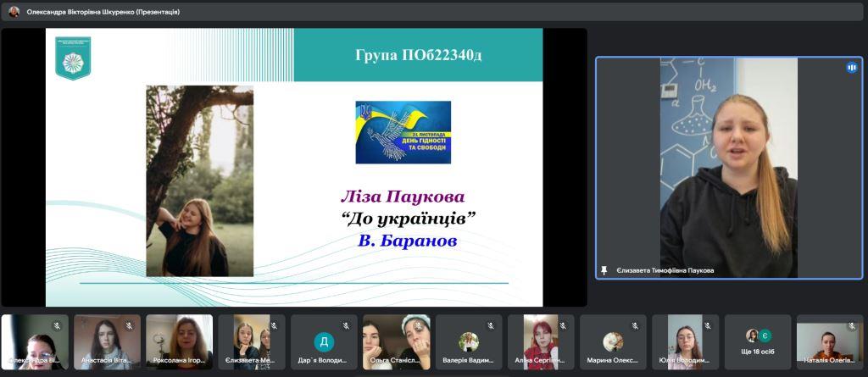This screenshot has height=377, width=868.
Task: Click the muted mic icon on Дар'я's tile
Action: click(x=346, y=325)
